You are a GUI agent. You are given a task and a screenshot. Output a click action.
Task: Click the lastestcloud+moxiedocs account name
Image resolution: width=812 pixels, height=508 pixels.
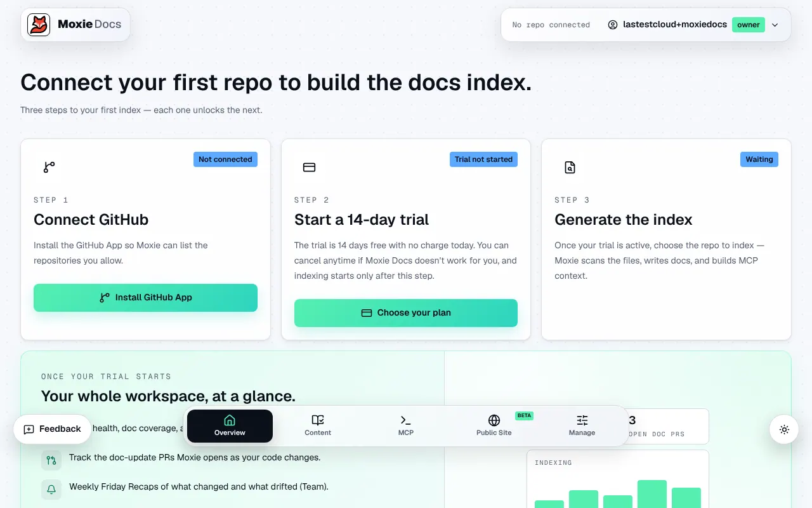click(x=675, y=25)
